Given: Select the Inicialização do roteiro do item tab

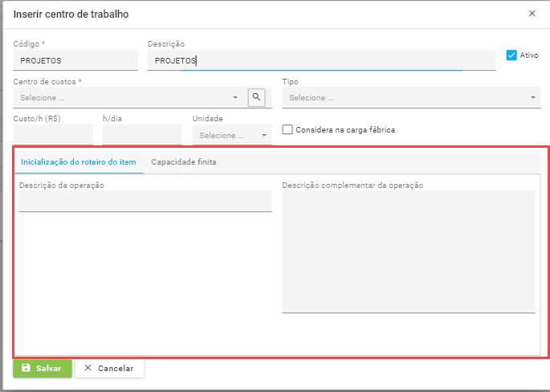Looking at the screenshot, I should [x=79, y=161].
